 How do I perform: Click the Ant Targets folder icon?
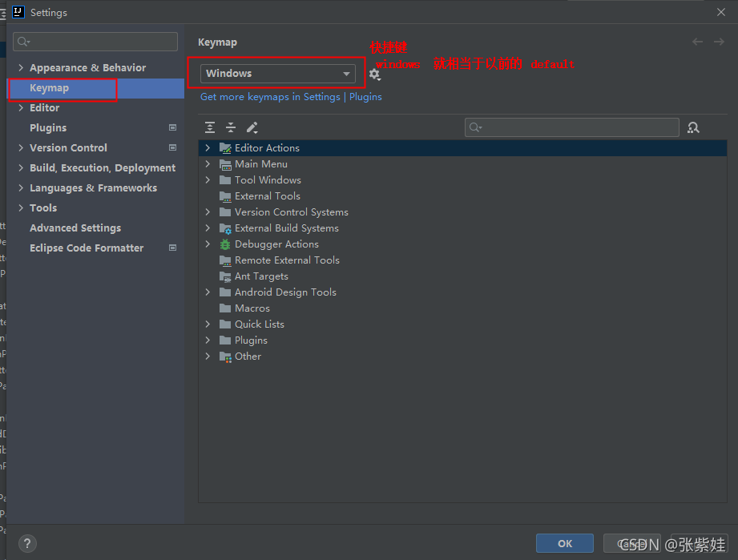pos(225,276)
